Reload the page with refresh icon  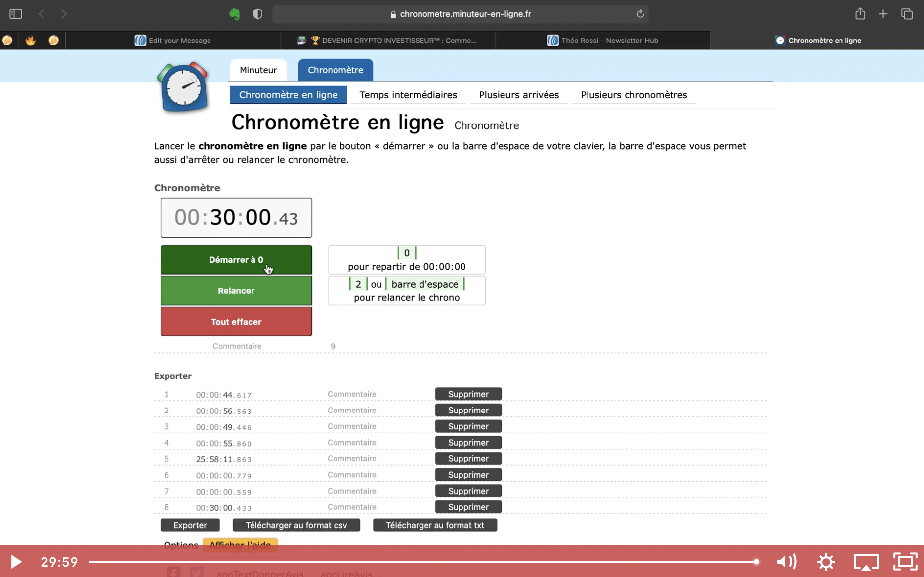640,14
